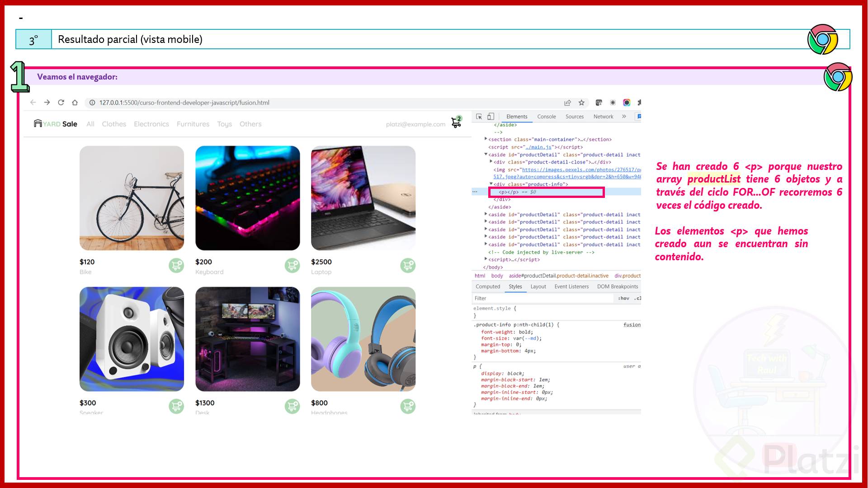
Task: Expand the collapsed script node near body end
Action: 486,259
